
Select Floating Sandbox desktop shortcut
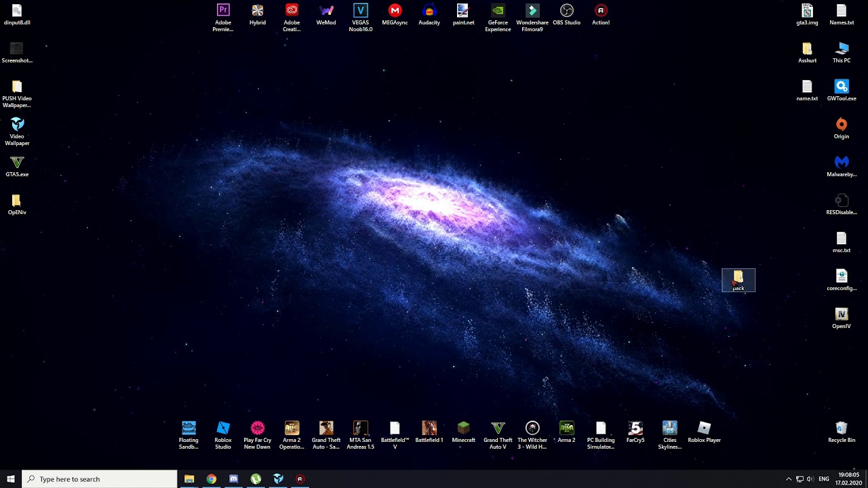tap(189, 435)
